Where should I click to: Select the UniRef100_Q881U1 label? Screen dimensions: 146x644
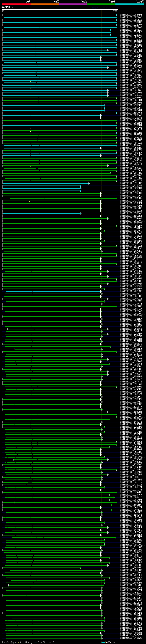click(x=131, y=387)
